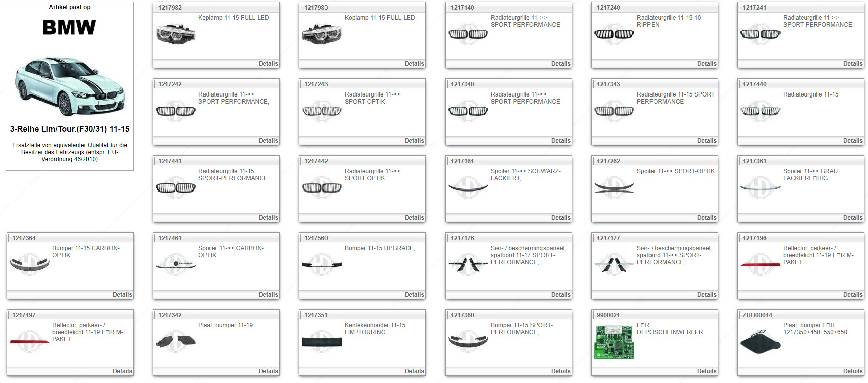Show Details for bumper 1217364
Viewport: 868px width, 383px height.
tap(122, 295)
